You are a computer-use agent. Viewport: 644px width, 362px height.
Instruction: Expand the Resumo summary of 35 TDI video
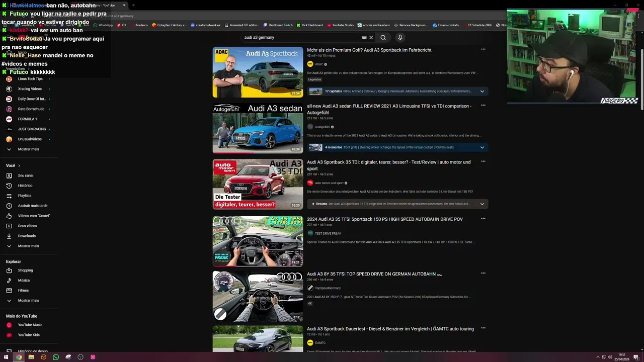482,204
